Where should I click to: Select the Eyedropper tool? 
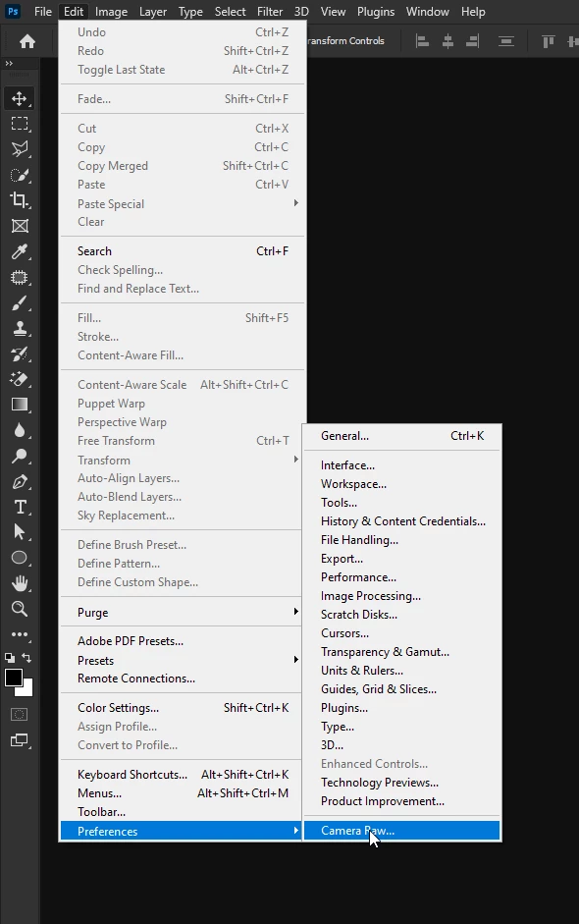(x=20, y=251)
